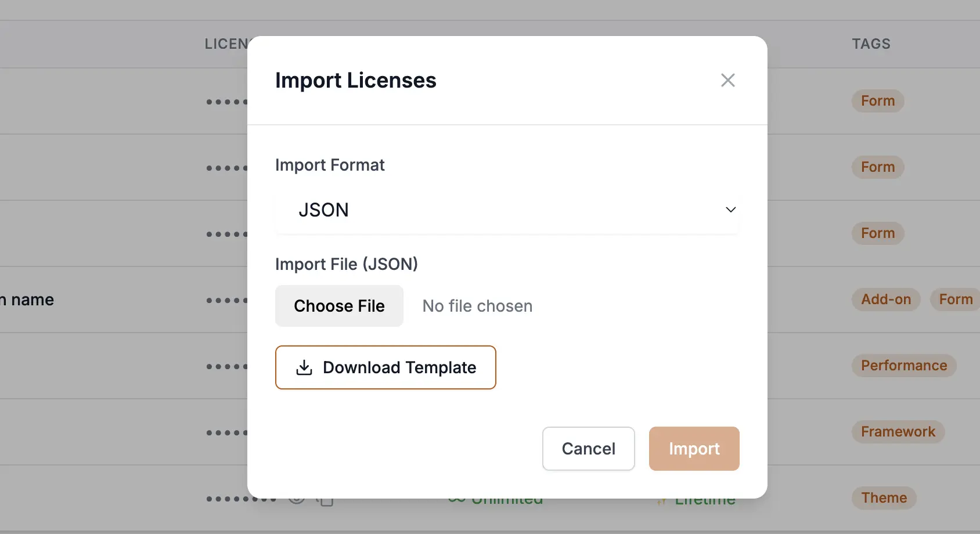Click the Import File (JSON) label
This screenshot has width=980, height=534.
tap(346, 264)
